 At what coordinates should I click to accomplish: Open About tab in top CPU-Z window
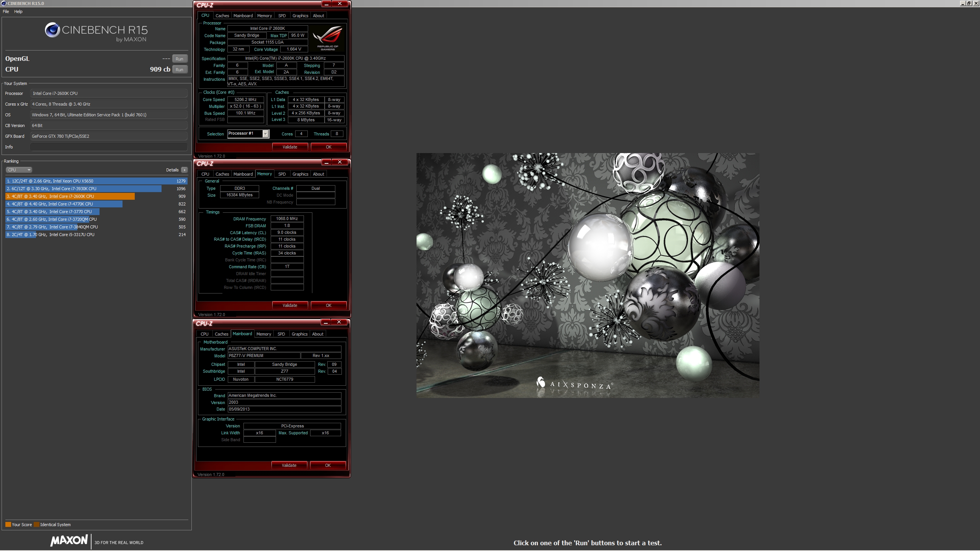coord(318,16)
